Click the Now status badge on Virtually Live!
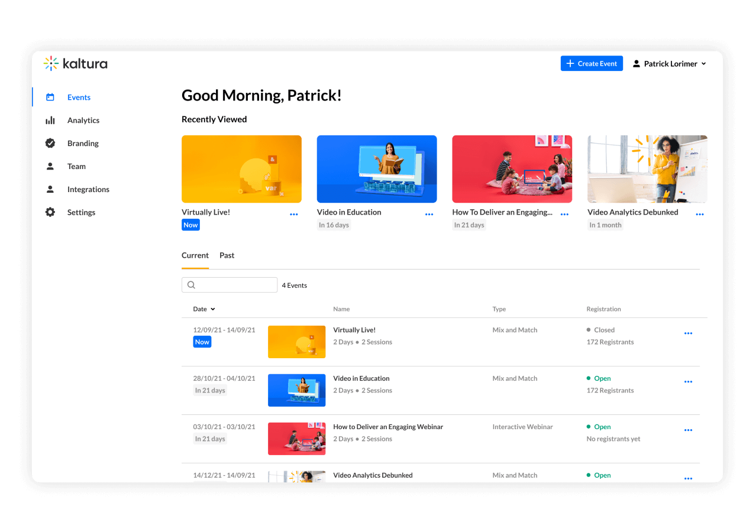This screenshot has width=756, height=532. tap(190, 225)
